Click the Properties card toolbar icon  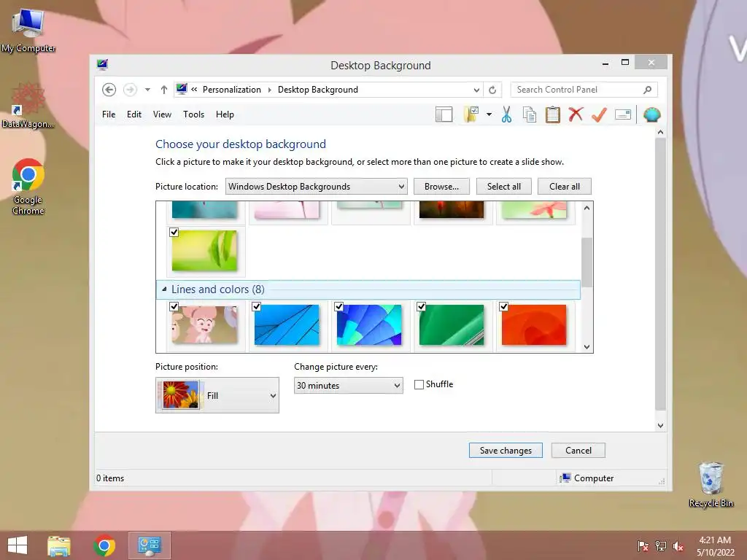pos(623,114)
